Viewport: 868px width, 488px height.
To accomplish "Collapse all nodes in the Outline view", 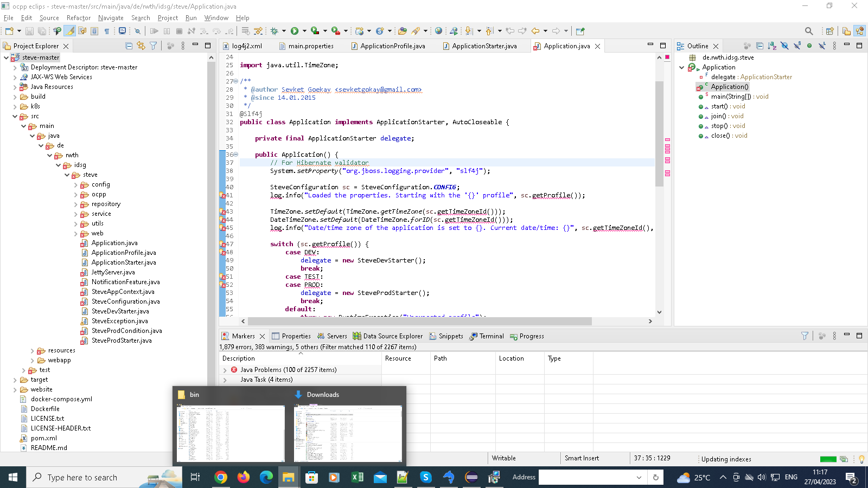I will click(759, 46).
